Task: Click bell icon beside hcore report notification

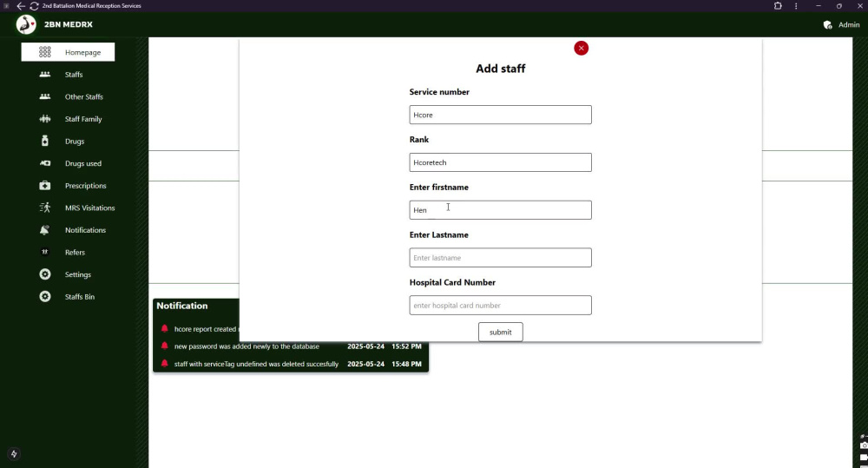Action: (x=164, y=328)
